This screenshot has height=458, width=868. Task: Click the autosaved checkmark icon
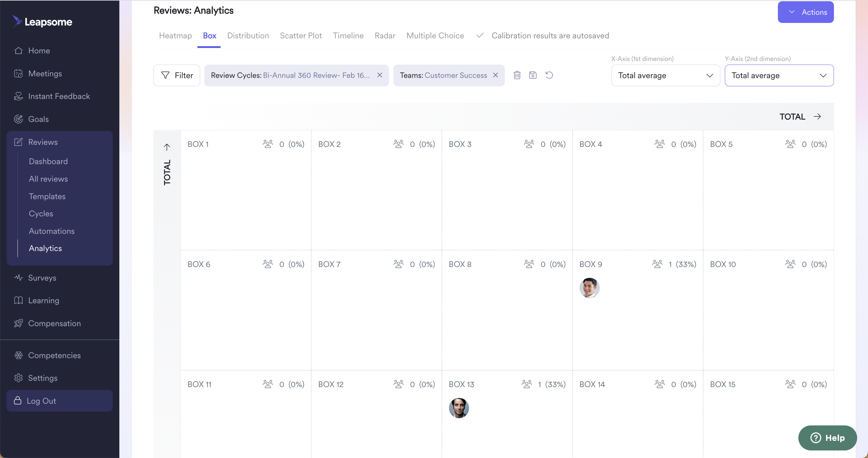[480, 35]
